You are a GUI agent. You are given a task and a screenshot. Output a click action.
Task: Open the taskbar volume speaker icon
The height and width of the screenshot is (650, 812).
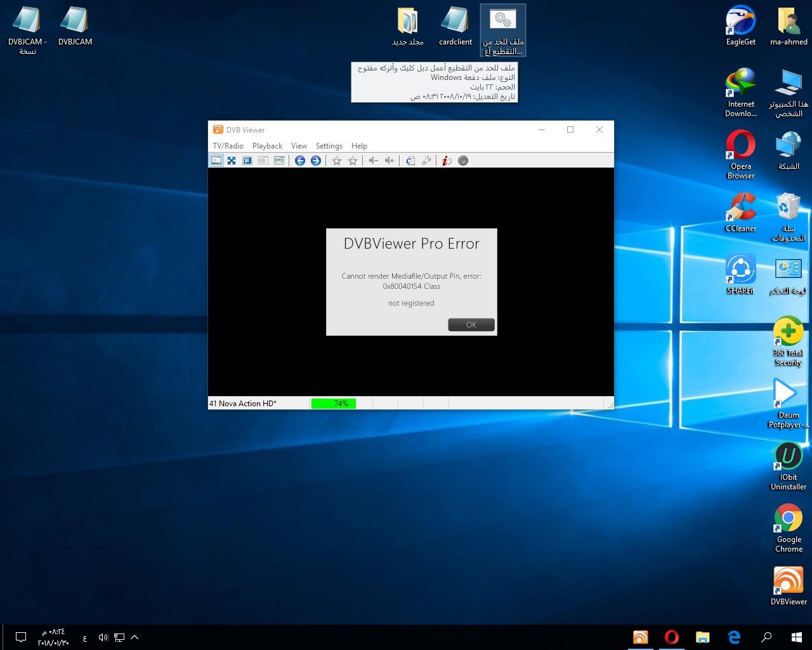pos(103,637)
